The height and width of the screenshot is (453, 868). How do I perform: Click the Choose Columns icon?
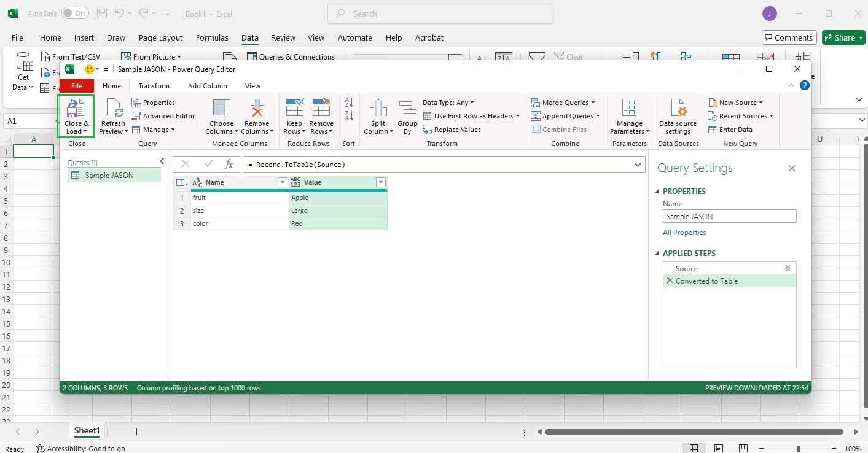[221, 108]
